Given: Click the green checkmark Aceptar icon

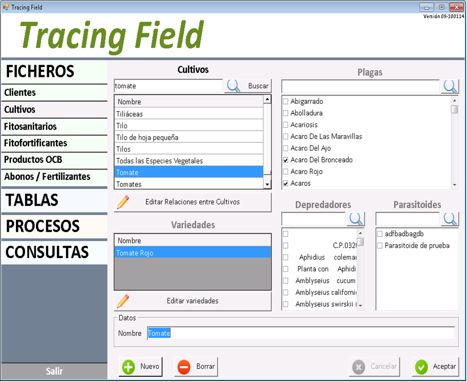Looking at the screenshot, I should [421, 367].
